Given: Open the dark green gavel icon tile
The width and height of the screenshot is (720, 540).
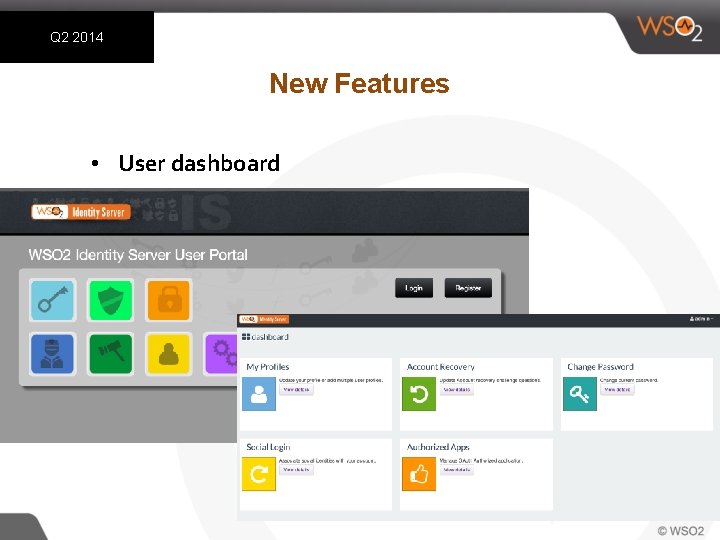Looking at the screenshot, I should (x=110, y=354).
